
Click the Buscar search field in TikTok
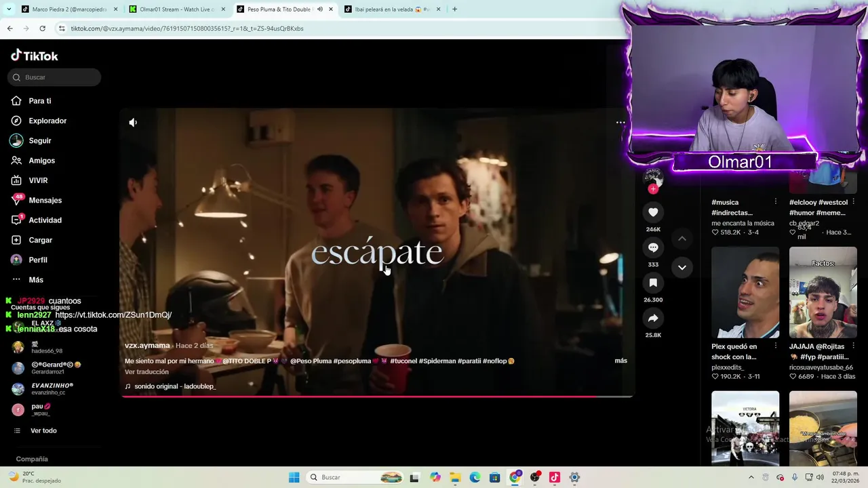pyautogui.click(x=54, y=77)
